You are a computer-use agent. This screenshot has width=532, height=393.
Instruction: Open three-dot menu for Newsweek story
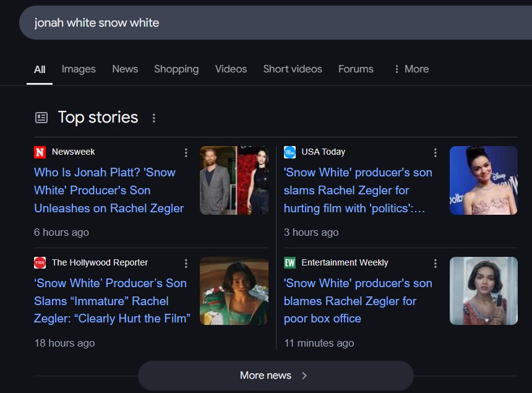point(186,152)
